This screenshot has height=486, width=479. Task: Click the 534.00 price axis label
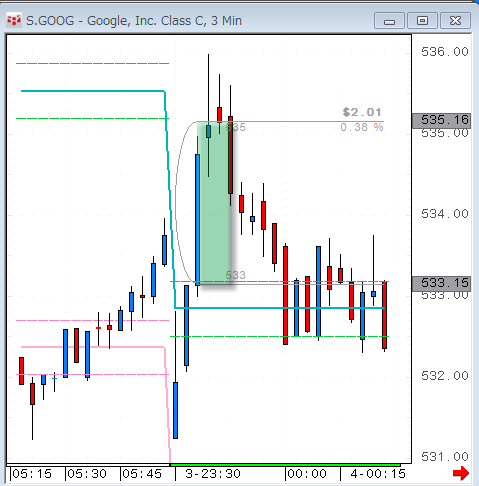point(445,214)
